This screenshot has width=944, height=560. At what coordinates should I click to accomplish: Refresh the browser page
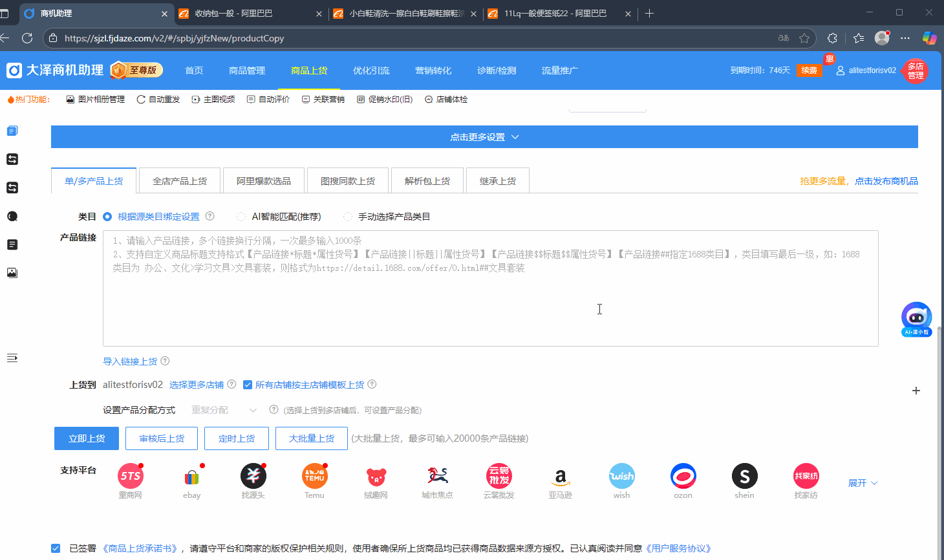(x=27, y=38)
